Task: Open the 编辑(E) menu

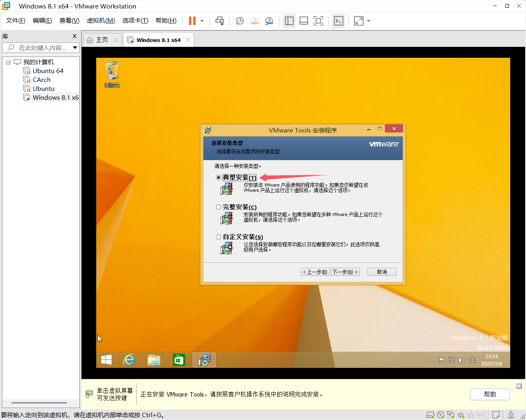Action: click(x=42, y=21)
